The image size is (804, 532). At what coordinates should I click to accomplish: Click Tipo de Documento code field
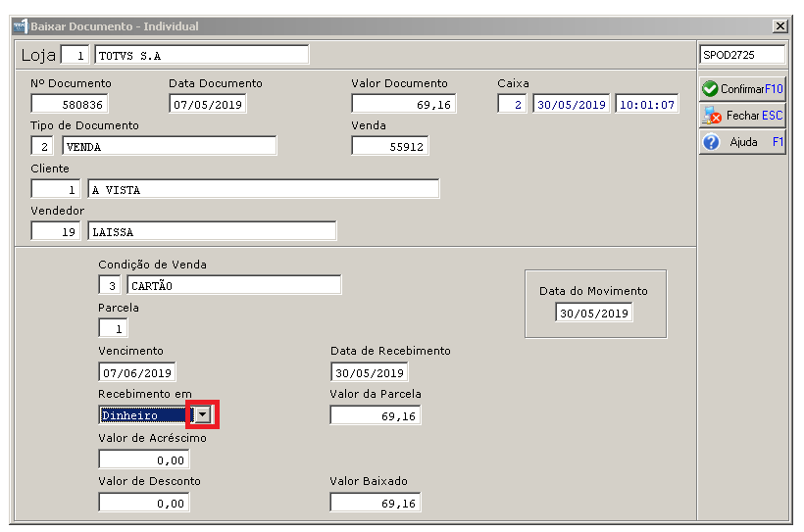point(42,146)
